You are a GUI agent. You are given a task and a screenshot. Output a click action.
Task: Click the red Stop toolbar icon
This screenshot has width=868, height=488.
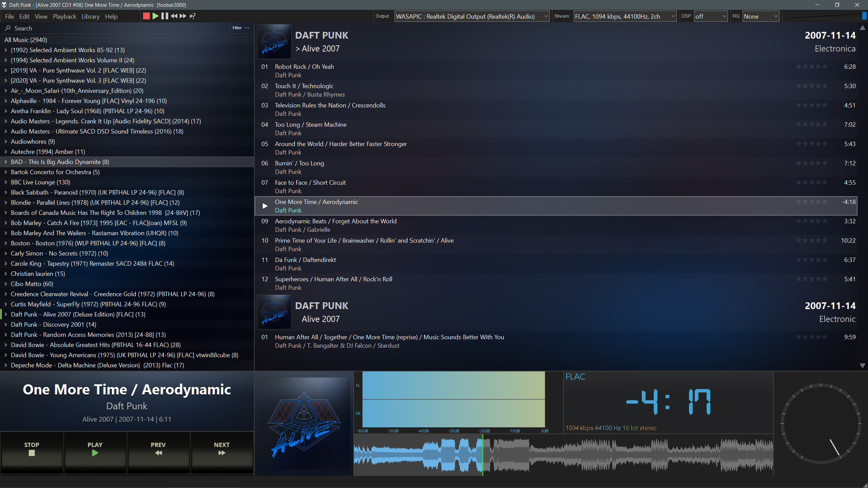click(x=146, y=16)
